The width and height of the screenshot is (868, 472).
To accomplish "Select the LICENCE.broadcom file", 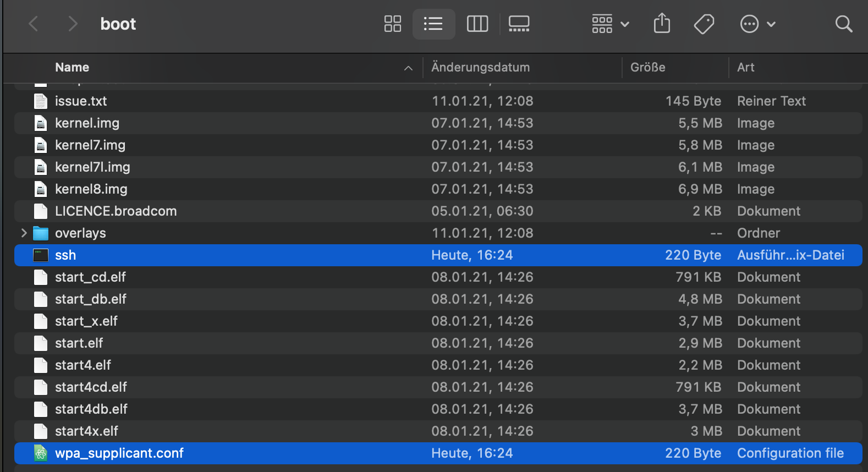I will [x=116, y=211].
